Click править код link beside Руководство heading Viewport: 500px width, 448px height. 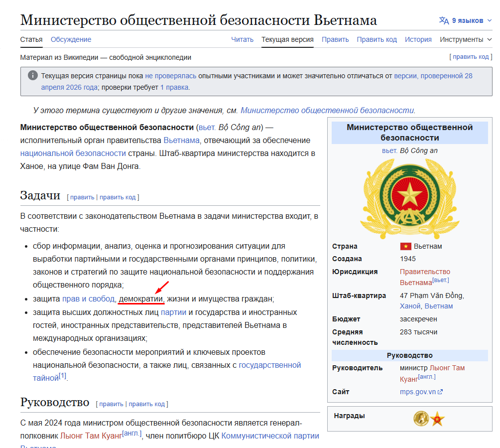click(147, 404)
